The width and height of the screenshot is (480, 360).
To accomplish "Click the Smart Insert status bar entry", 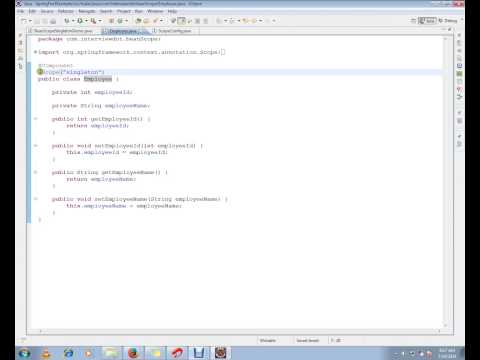I will [308, 340].
